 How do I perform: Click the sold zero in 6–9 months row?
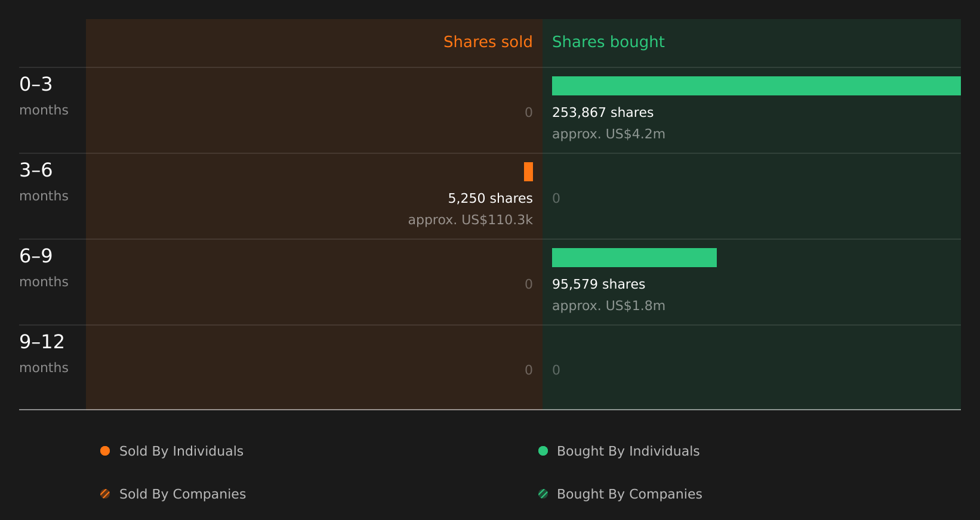[529, 284]
